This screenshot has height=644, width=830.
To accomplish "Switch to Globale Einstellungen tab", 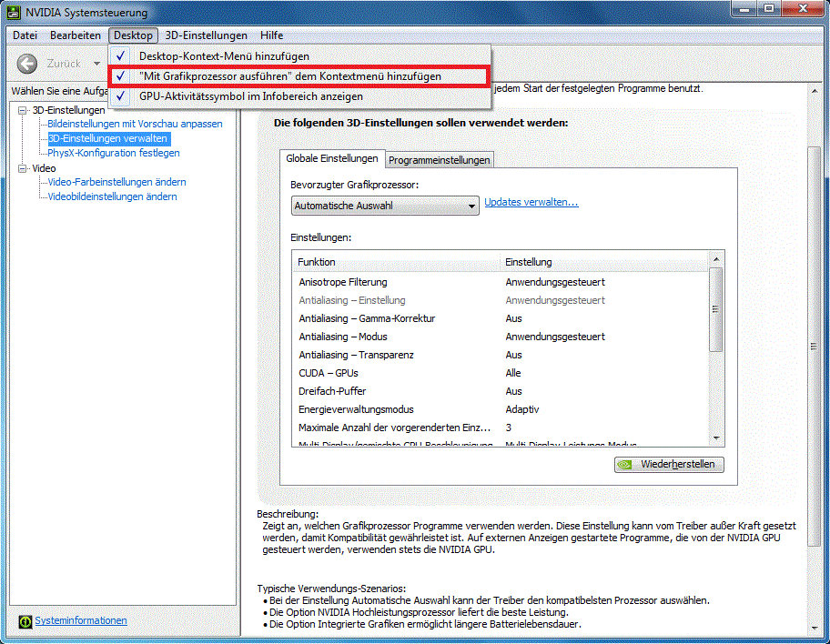I will click(332, 159).
